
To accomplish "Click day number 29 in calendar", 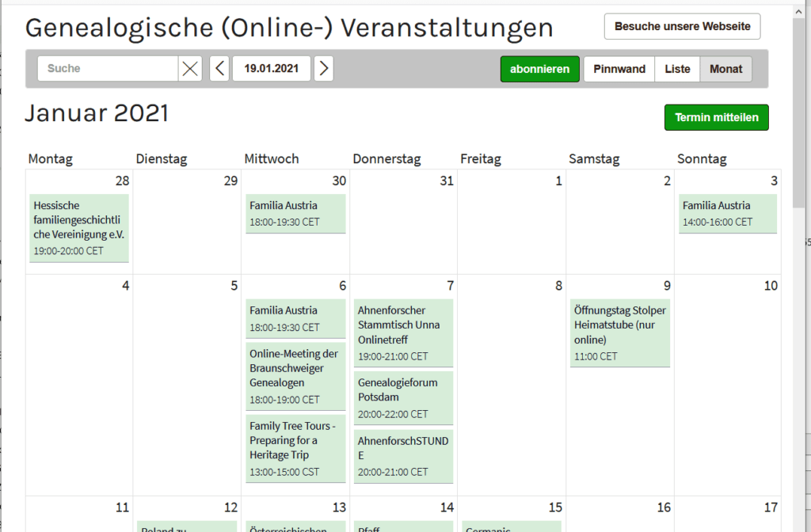I will [x=230, y=181].
